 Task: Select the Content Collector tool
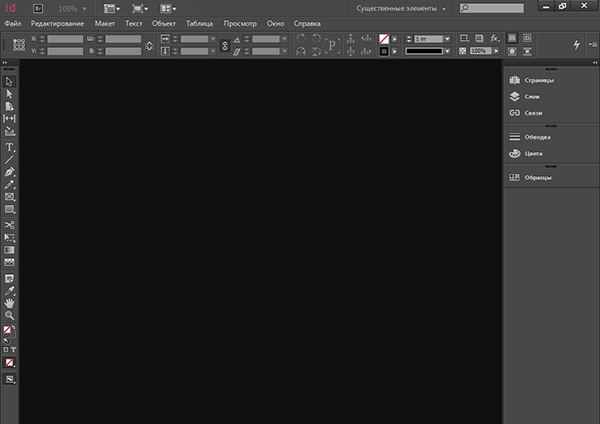coord(9,131)
